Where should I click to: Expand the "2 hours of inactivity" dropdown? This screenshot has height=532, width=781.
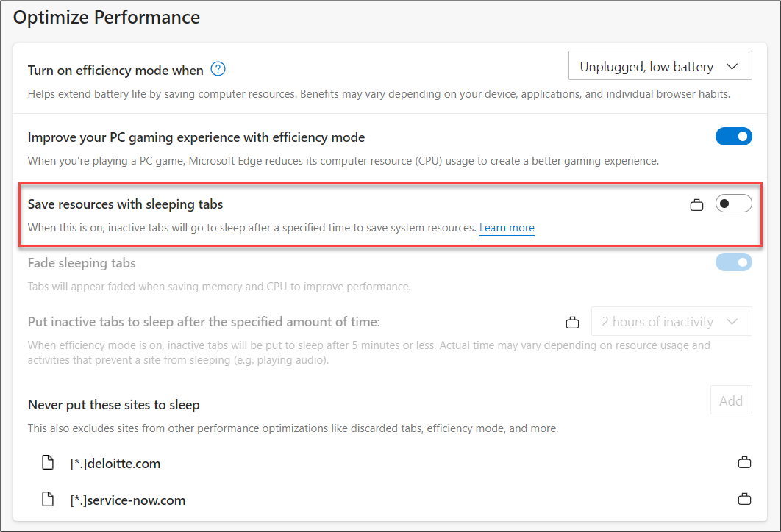tap(671, 322)
